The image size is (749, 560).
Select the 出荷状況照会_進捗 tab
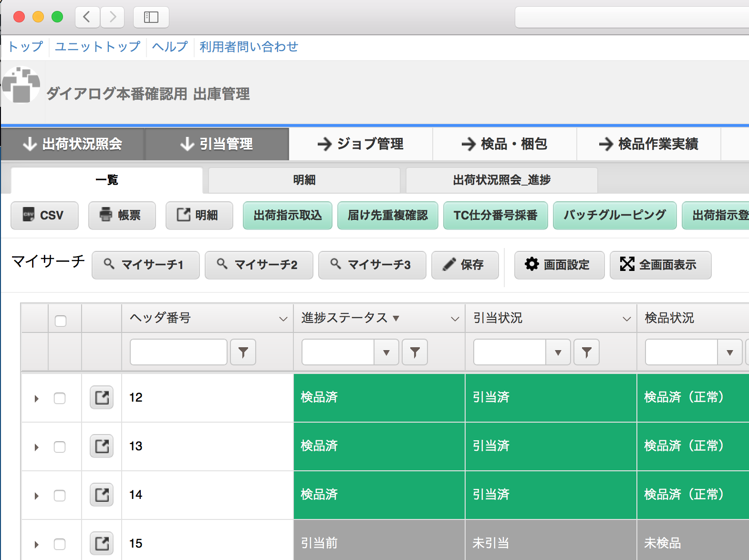502,180
